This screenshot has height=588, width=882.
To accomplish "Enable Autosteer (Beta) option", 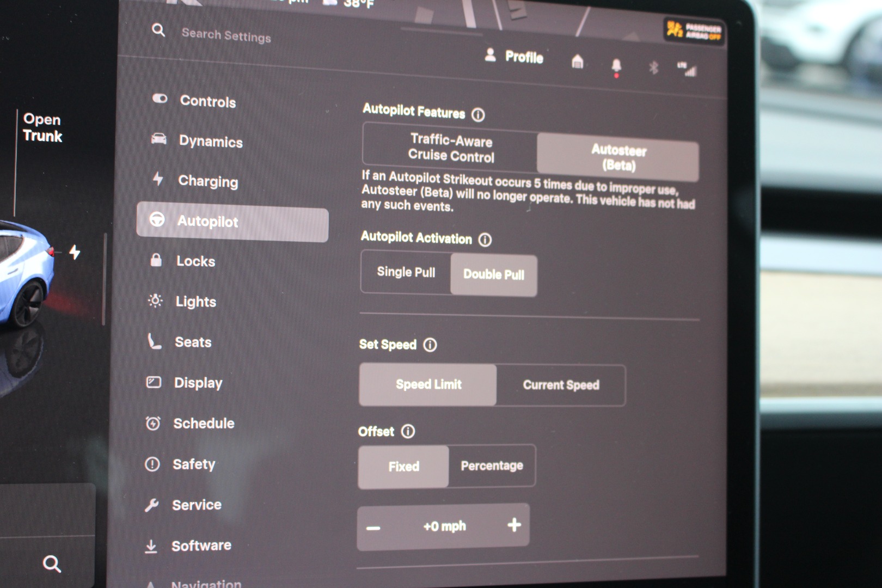I will pyautogui.click(x=618, y=157).
